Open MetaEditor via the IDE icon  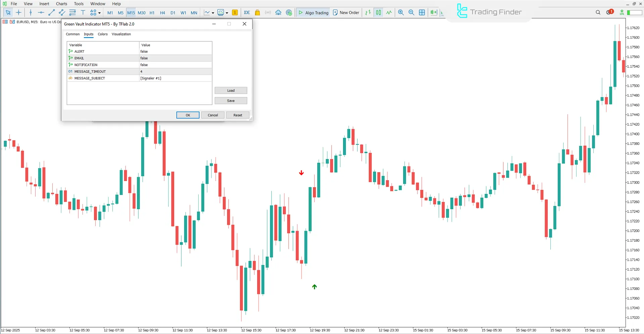[247, 12]
